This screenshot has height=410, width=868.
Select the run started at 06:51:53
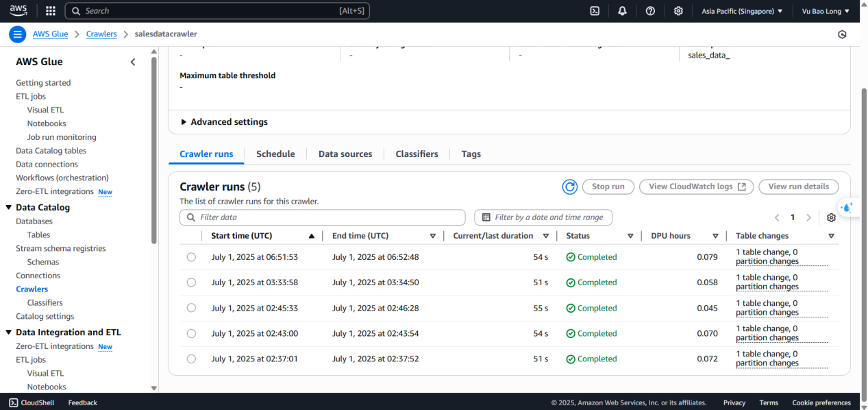(x=191, y=257)
